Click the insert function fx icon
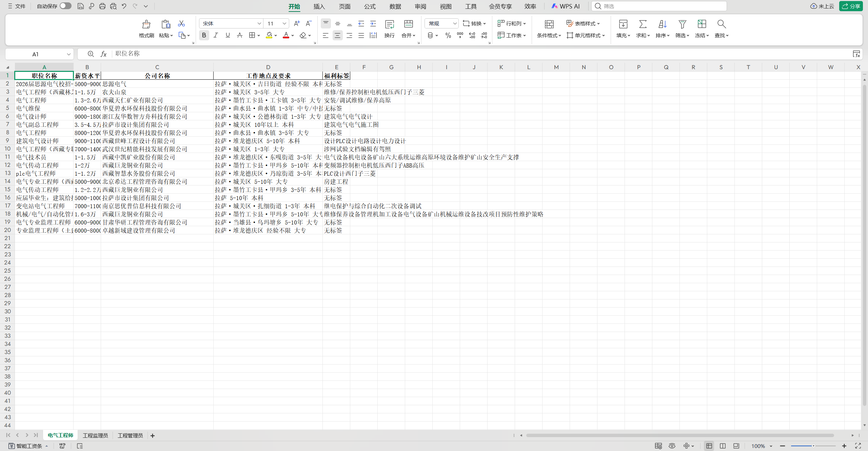 [x=104, y=54]
